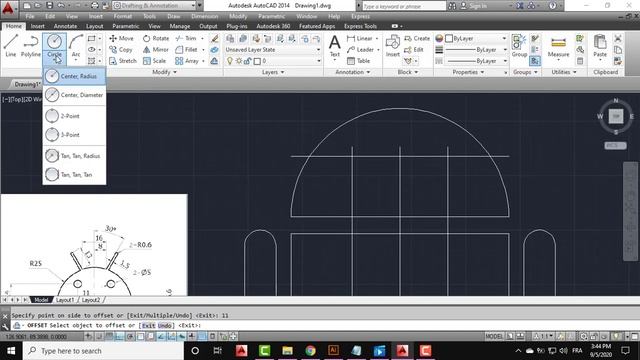Open the Dimension menu

(204, 16)
